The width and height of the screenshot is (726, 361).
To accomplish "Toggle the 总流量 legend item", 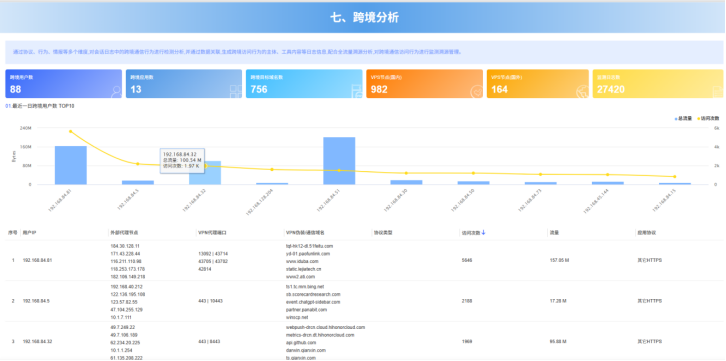I will click(682, 118).
